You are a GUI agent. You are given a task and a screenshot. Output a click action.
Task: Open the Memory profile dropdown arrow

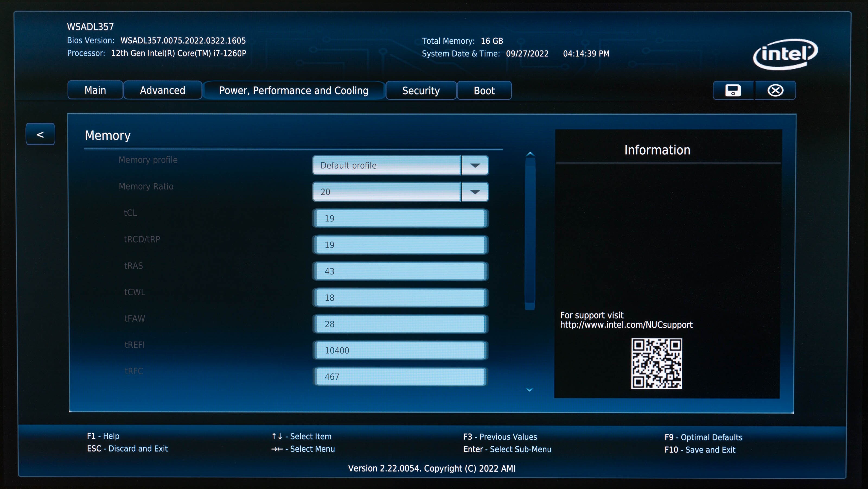475,166
